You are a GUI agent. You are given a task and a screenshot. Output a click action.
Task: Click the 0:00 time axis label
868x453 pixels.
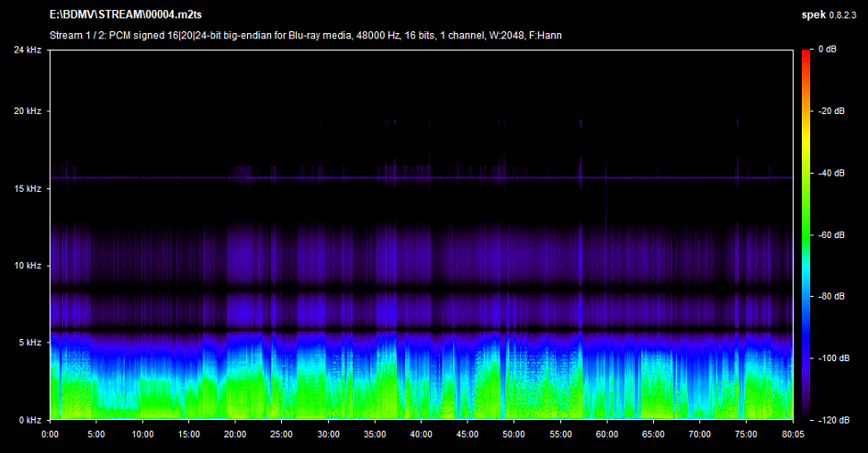(x=51, y=434)
